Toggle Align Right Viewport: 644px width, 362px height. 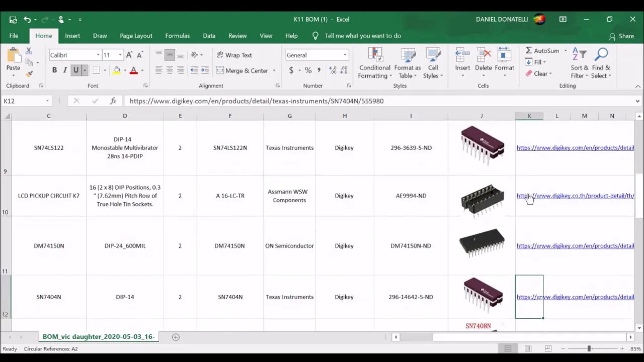point(181,70)
